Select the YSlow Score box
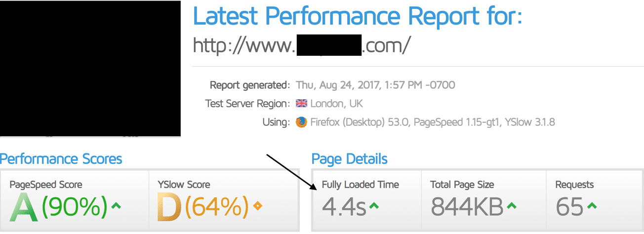 (224, 200)
